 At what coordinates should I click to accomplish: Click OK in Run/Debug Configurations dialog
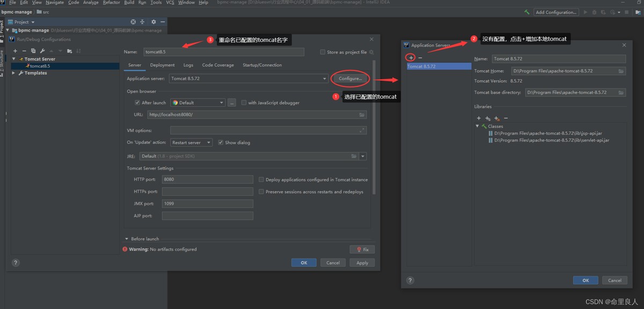coord(304,263)
